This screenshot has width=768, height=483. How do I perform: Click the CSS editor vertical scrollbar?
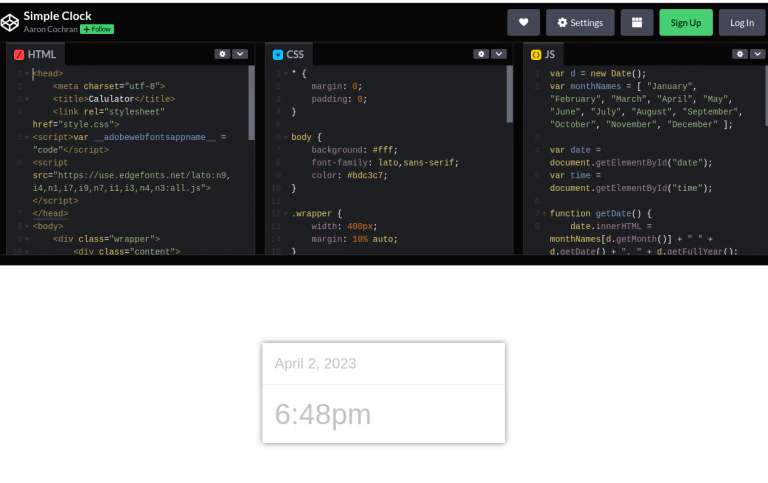510,94
